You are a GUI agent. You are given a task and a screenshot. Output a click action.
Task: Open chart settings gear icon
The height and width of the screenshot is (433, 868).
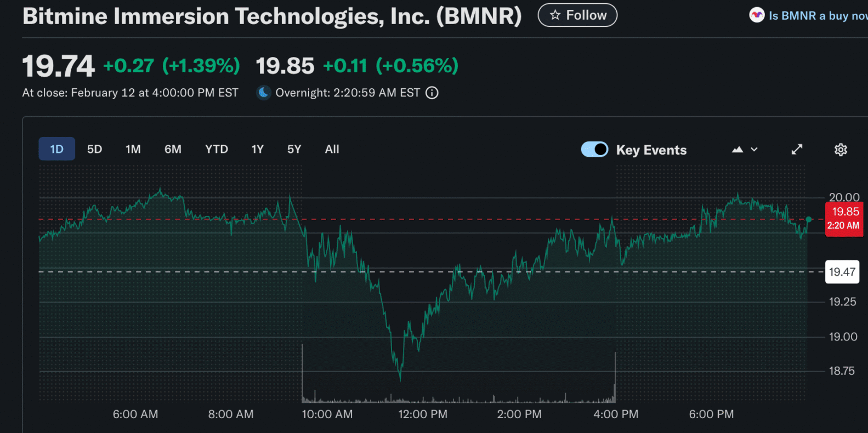point(841,150)
